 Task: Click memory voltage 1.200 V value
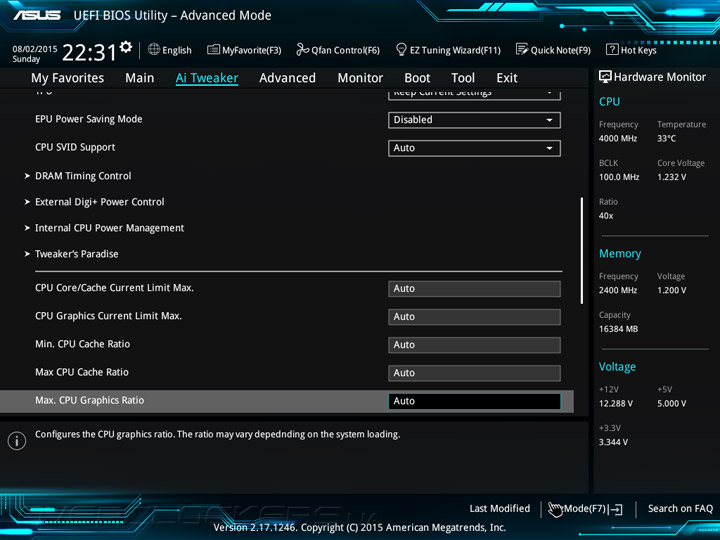tap(672, 290)
